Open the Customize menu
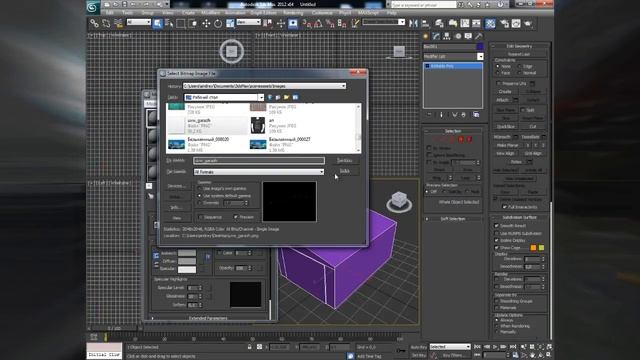The image size is (640, 360). pos(322,13)
